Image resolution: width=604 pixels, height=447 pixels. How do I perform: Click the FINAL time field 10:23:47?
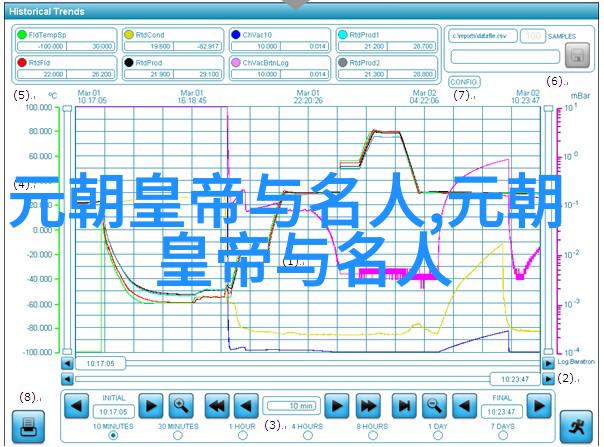click(501, 412)
